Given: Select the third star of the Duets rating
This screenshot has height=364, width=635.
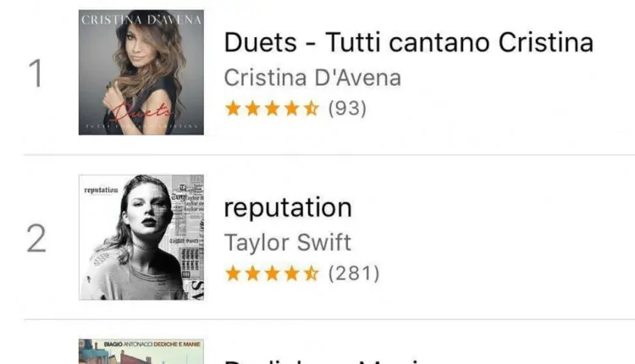Looking at the screenshot, I should pyautogui.click(x=271, y=108).
